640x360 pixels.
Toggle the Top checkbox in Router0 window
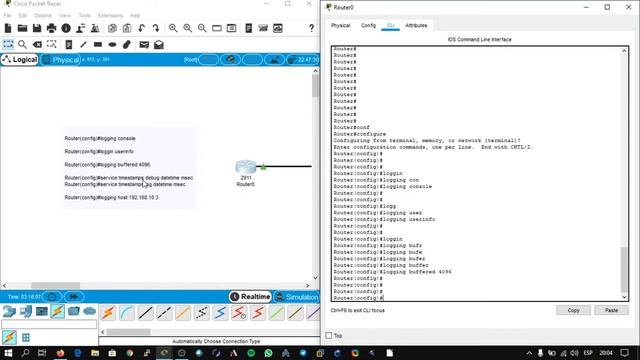point(329,336)
